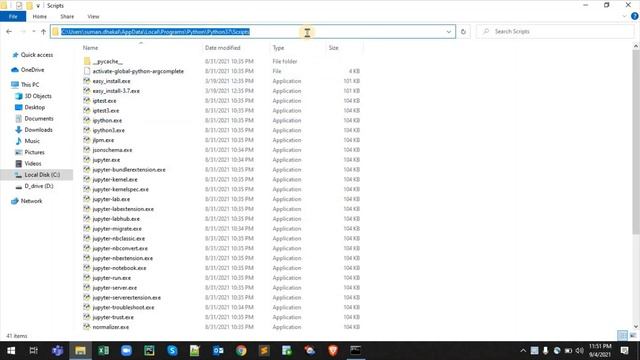The image size is (640, 360).
Task: Open the notification center icon
Action: pos(624,351)
